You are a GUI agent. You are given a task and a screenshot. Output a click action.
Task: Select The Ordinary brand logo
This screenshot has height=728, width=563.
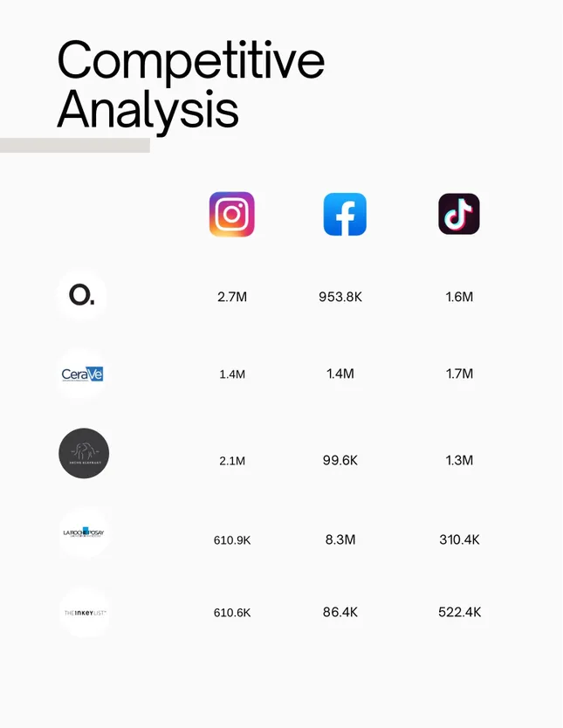pos(83,296)
